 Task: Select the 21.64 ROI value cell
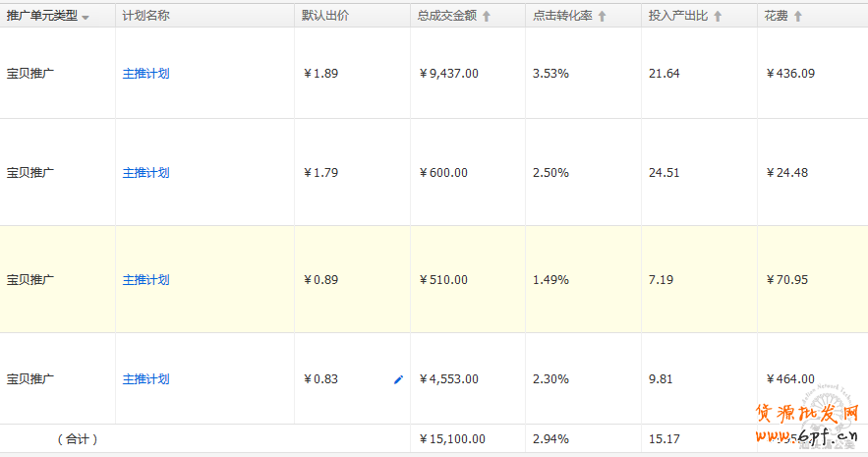(665, 74)
